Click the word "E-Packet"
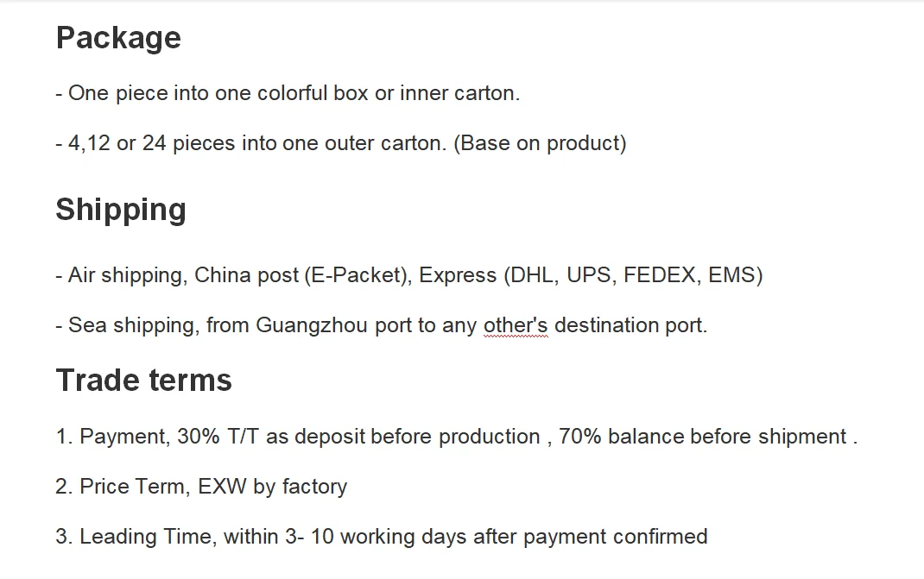Viewport: 924px width, 579px height. coord(355,276)
